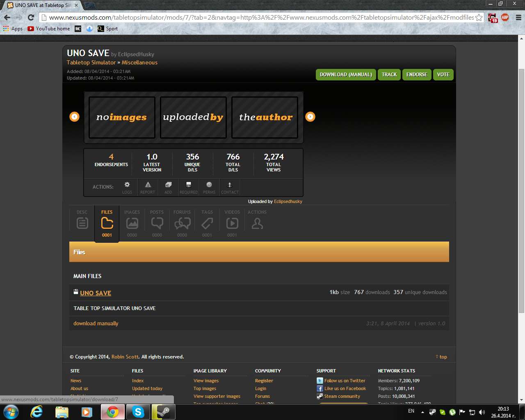Endorse this file with the ENDORSE button
This screenshot has height=420, width=525.
click(x=417, y=75)
